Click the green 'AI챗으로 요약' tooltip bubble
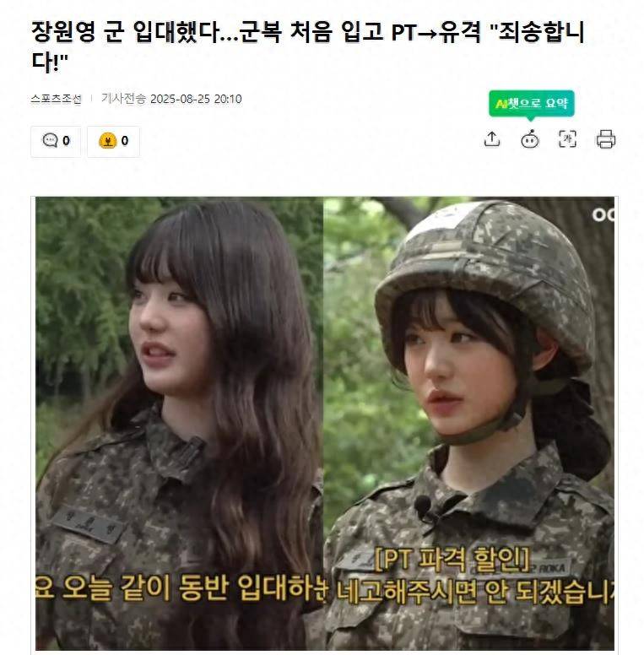The height and width of the screenshot is (655, 644). pyautogui.click(x=531, y=104)
